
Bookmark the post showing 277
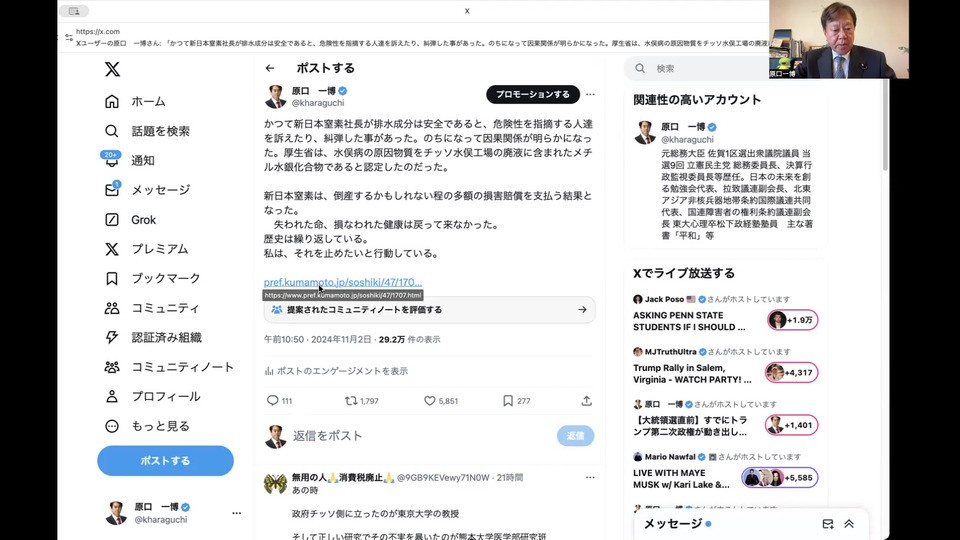pos(516,401)
